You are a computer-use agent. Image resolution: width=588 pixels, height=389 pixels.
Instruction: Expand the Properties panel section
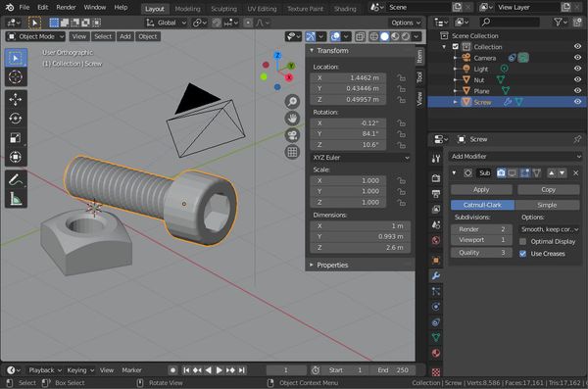(332, 265)
